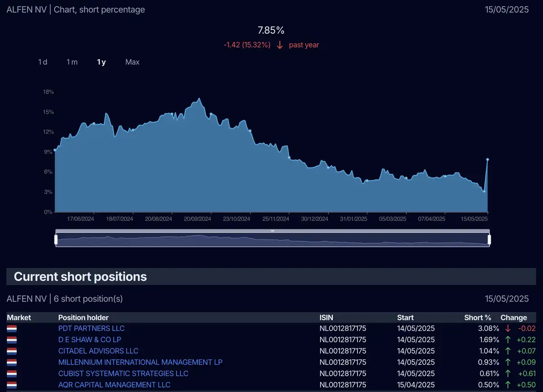Click Netherlands flag in PDT PARTNERS row
This screenshot has width=543, height=392.
(x=12, y=328)
